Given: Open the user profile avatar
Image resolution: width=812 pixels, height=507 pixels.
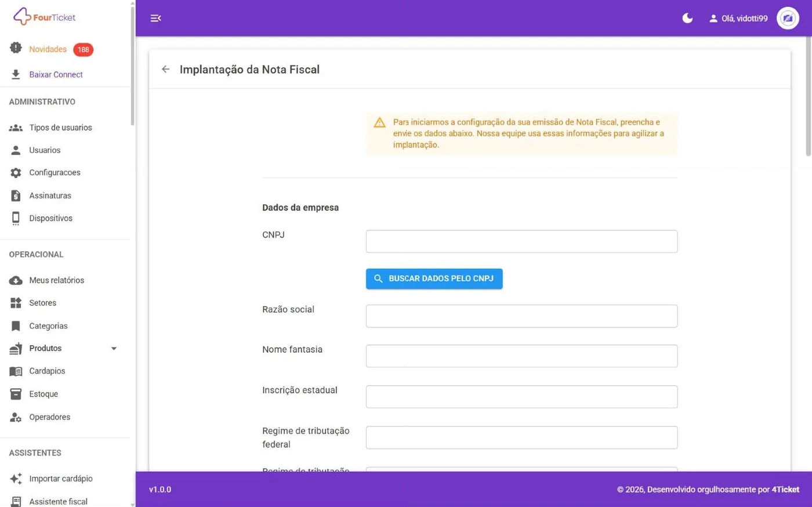Looking at the screenshot, I should click(x=788, y=18).
